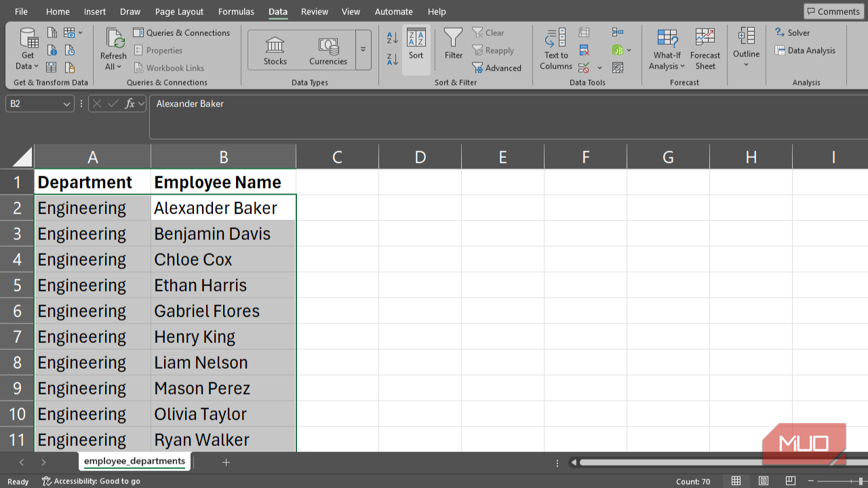Click the Relationships icon
The height and width of the screenshot is (488, 868).
[618, 50]
